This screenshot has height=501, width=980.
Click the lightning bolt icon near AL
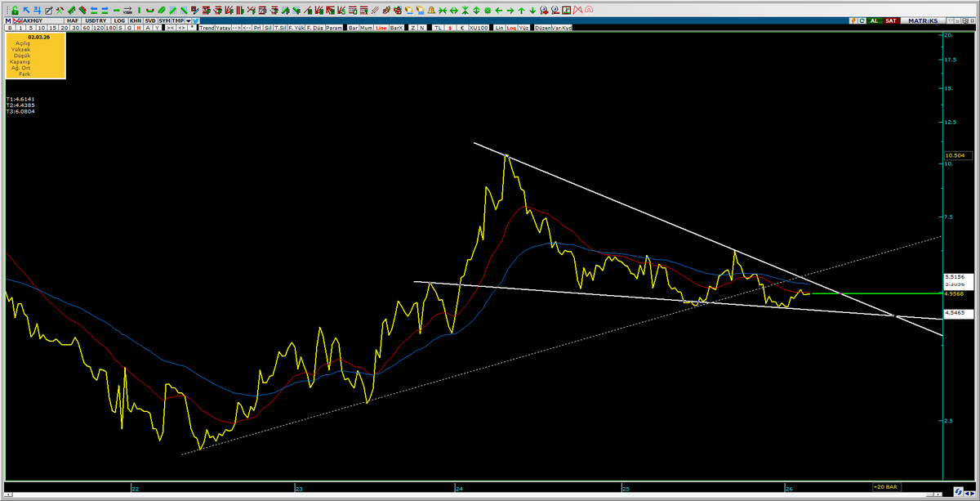click(852, 20)
